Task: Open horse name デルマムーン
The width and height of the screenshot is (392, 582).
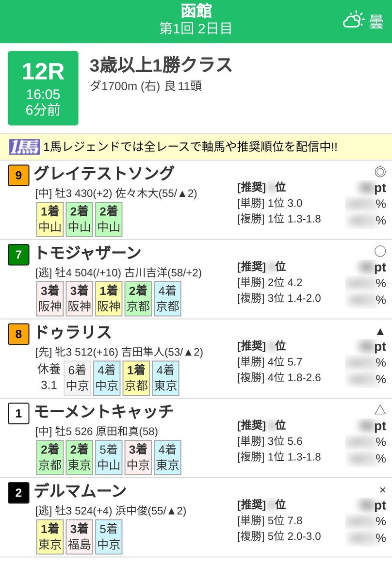Action: pos(80,491)
